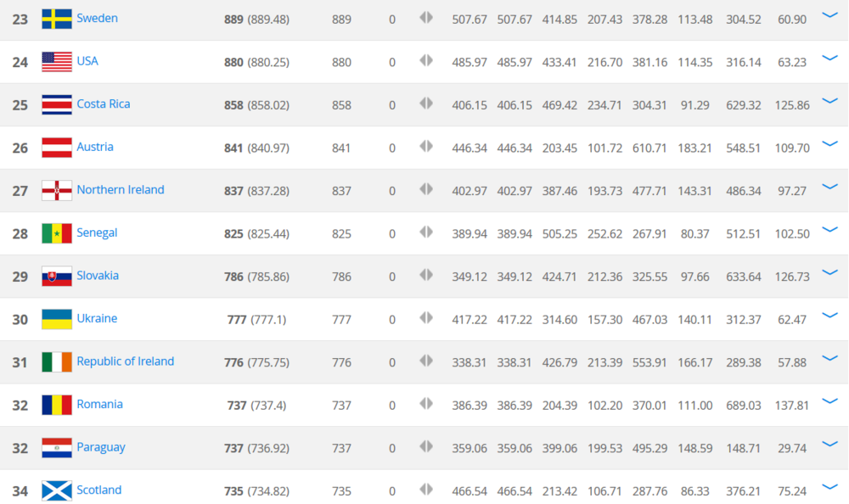Image resolution: width=849 pixels, height=504 pixels.
Task: Click the Northern Ireland flag icon
Action: (x=57, y=190)
